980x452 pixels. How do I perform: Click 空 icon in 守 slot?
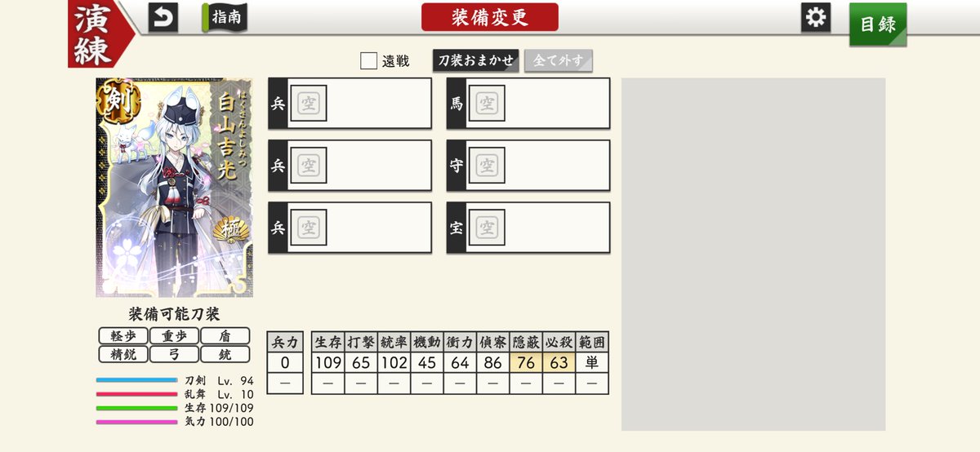pos(487,166)
